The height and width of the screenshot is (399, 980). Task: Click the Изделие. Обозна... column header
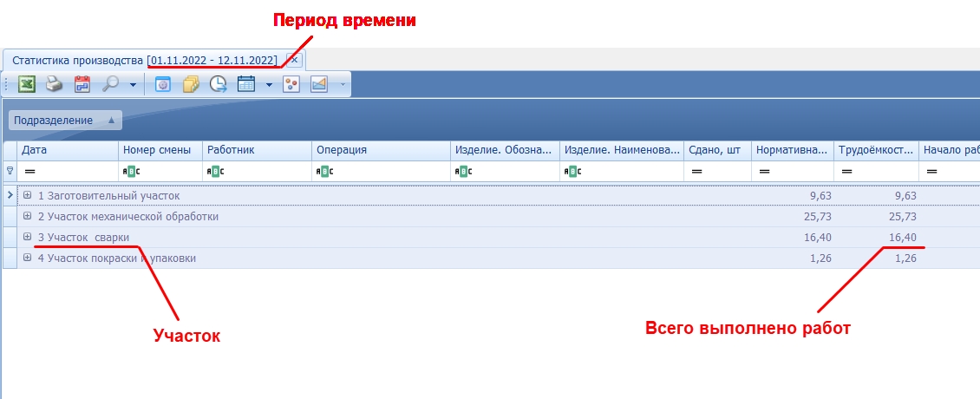pos(505,150)
